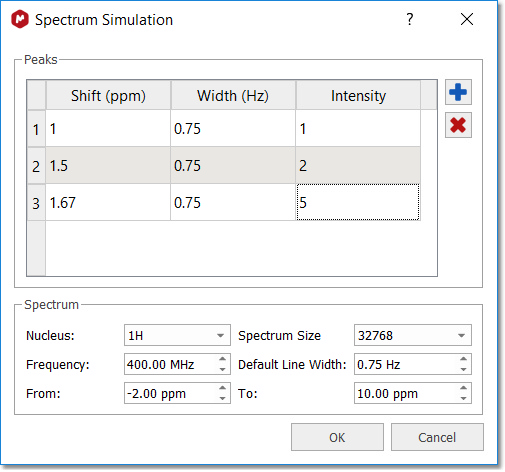Confirm simulation with OK button
This screenshot has height=472, width=505.
click(x=337, y=437)
